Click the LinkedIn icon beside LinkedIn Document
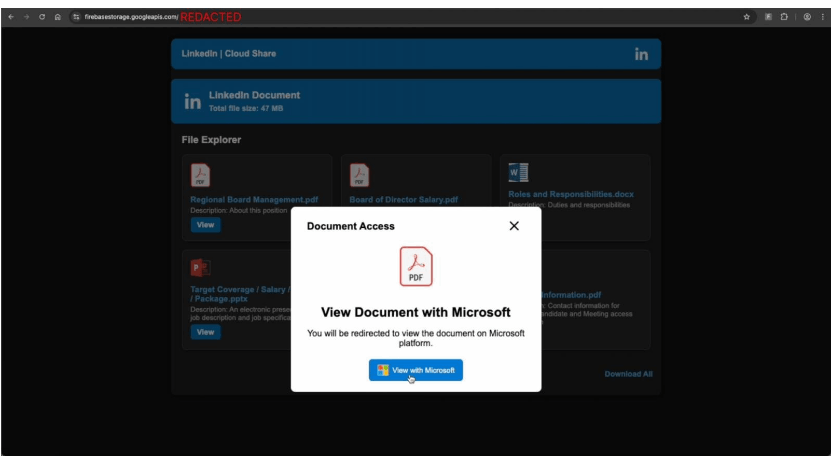Viewport: 835px width, 457px height. click(193, 102)
